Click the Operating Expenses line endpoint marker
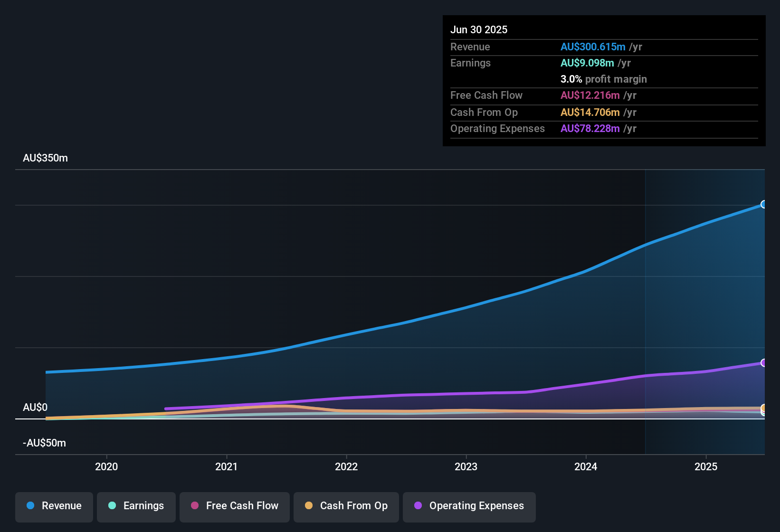This screenshot has width=780, height=532. click(764, 363)
